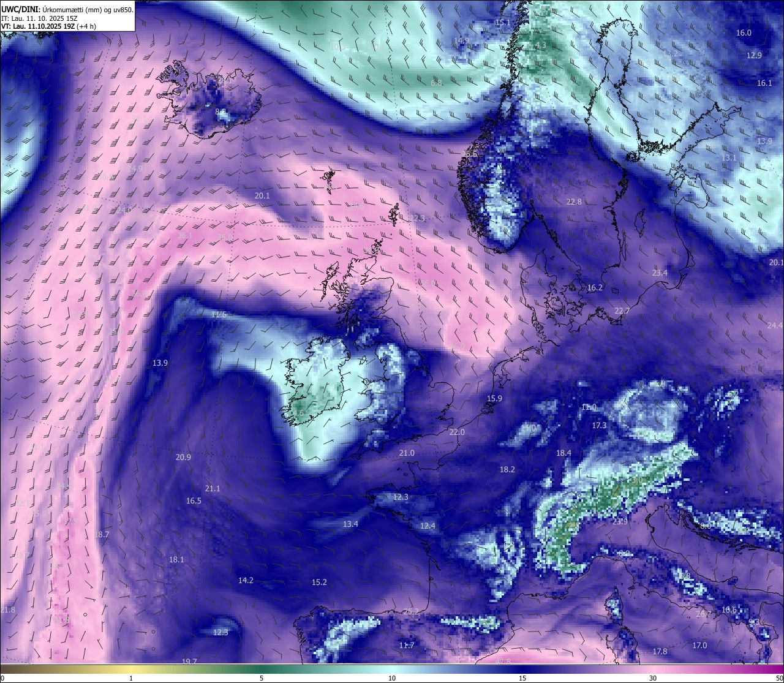Screen dimensions: 784x683
Task: Click the map value 20.9
Action: (x=183, y=458)
